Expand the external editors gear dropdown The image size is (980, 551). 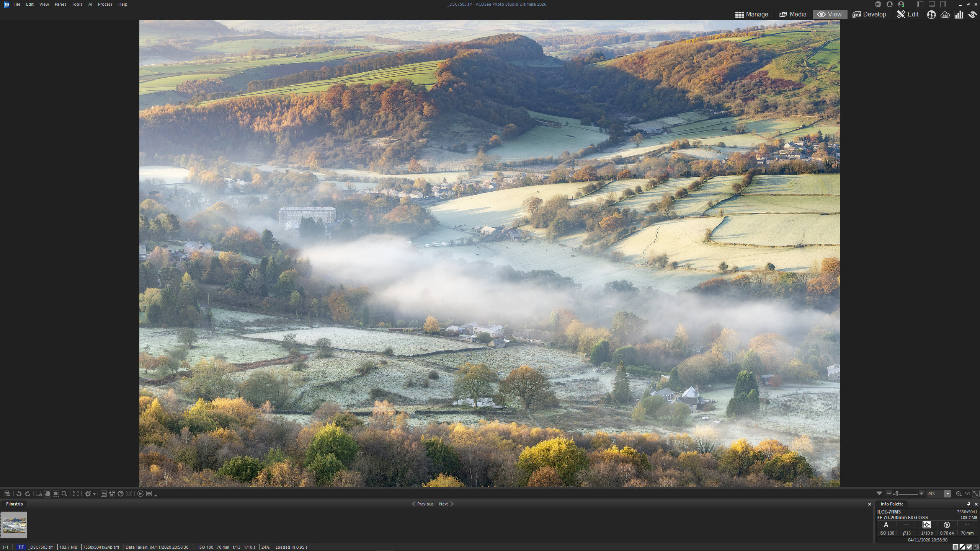[94, 494]
